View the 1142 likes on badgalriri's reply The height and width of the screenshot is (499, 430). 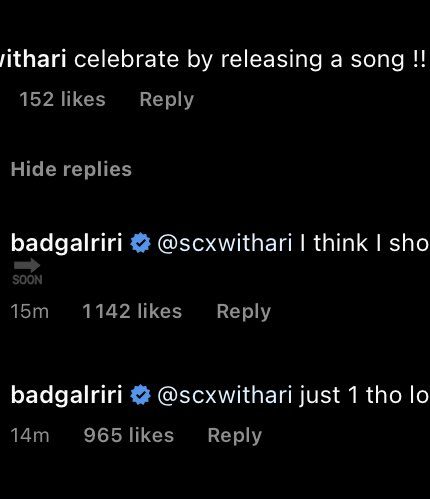[132, 311]
